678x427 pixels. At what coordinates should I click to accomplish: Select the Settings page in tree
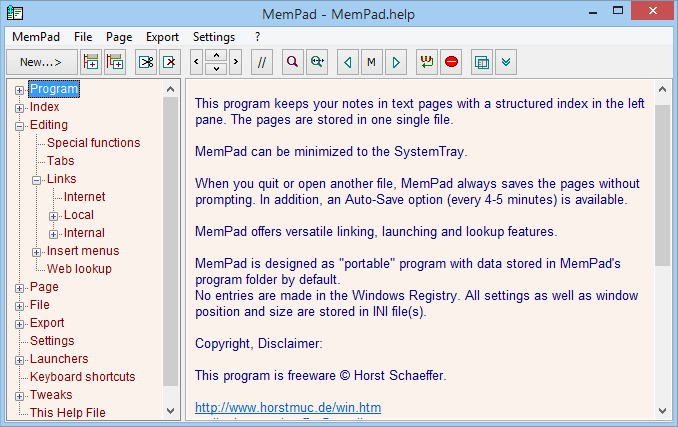(52, 341)
